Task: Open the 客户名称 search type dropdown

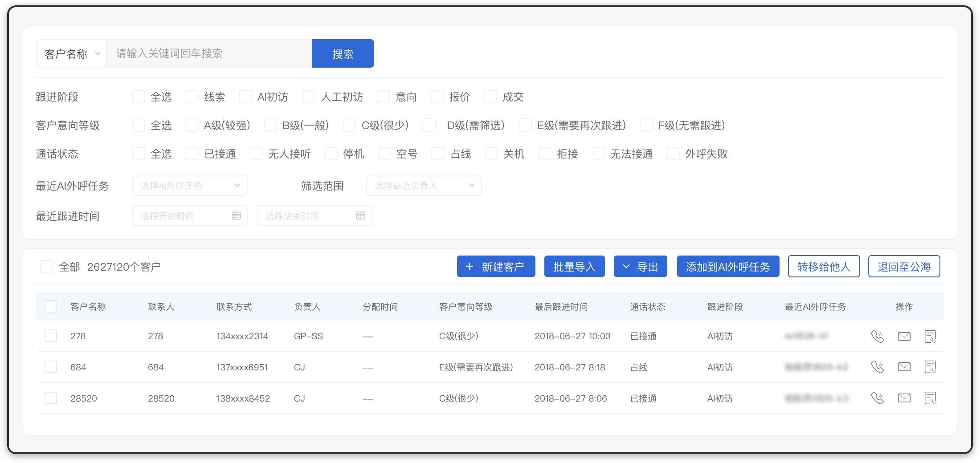Action: click(x=71, y=53)
